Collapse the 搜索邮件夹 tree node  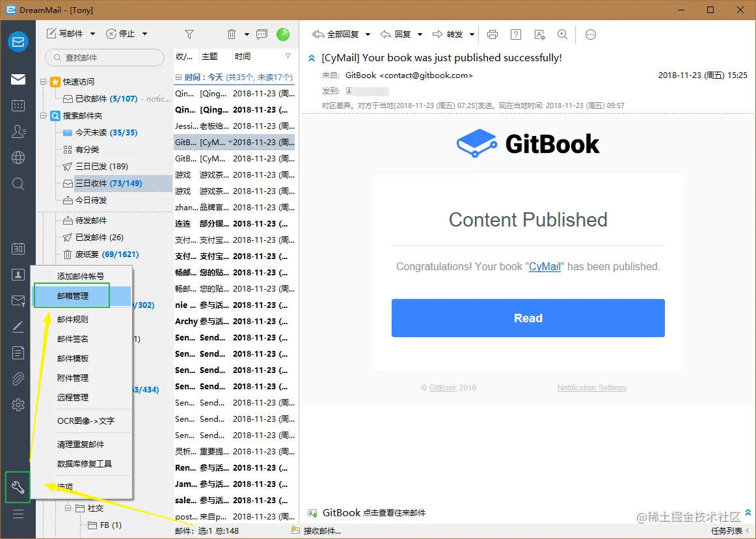(44, 115)
